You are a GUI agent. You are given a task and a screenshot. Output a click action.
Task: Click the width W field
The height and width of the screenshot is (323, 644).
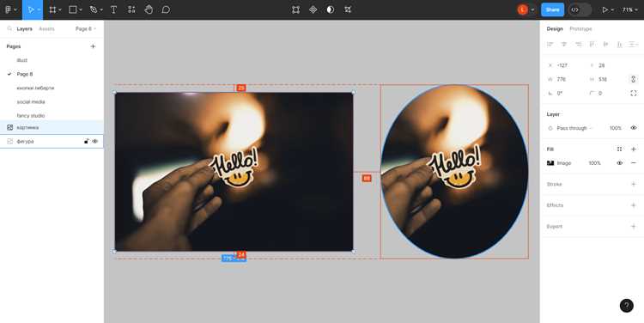point(566,79)
